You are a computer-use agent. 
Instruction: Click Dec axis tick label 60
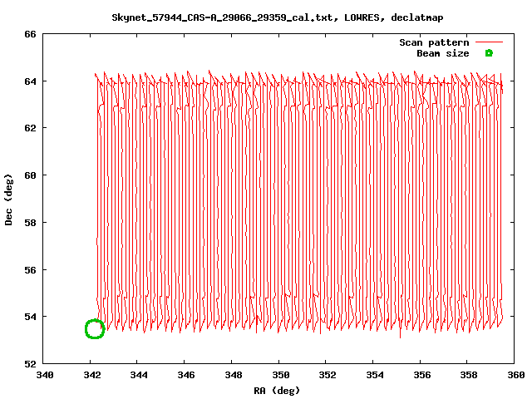coord(30,175)
